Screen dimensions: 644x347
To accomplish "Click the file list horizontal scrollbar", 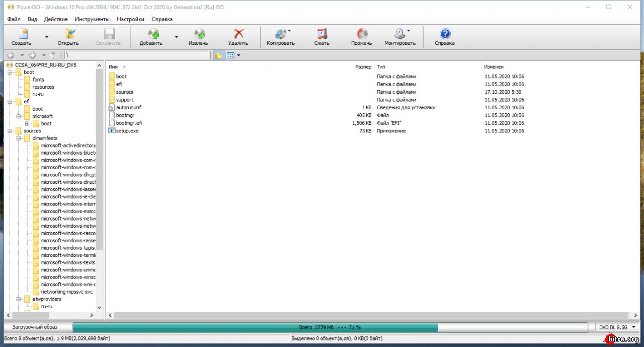I will [x=373, y=315].
